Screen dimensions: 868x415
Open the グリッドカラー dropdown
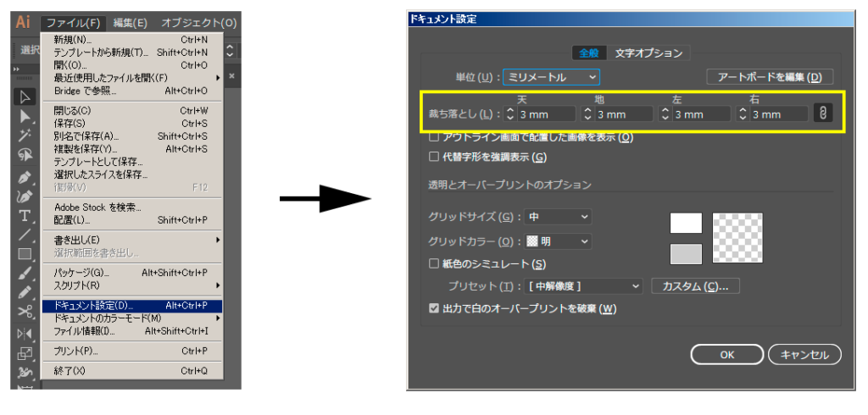tap(558, 242)
